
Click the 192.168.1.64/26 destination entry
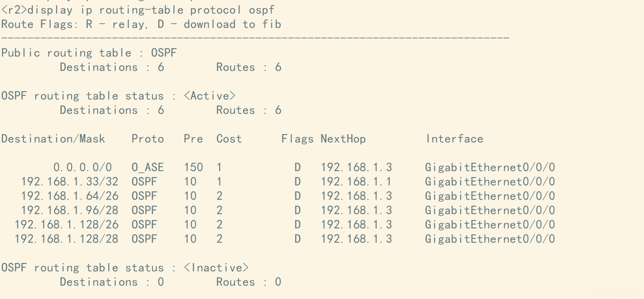tap(70, 196)
